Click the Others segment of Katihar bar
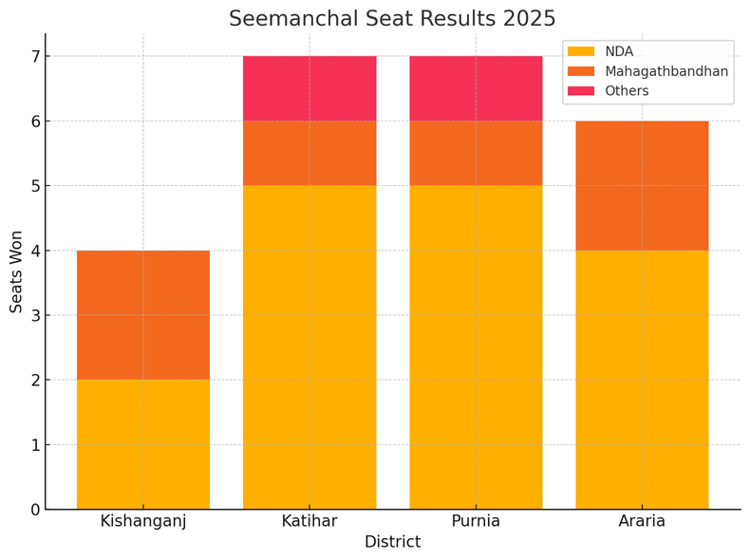The height and width of the screenshot is (560, 750). (309, 88)
